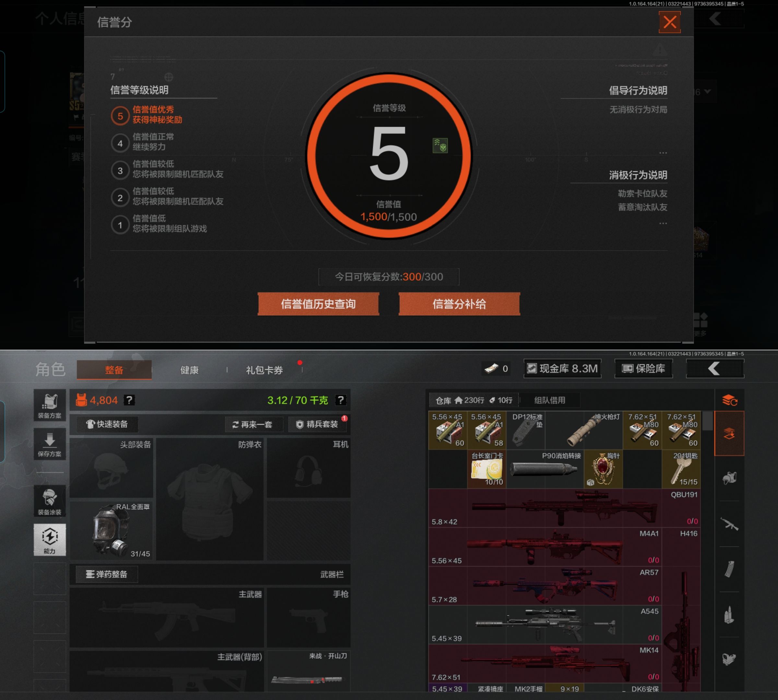Switch to the 健康 tab

point(189,370)
